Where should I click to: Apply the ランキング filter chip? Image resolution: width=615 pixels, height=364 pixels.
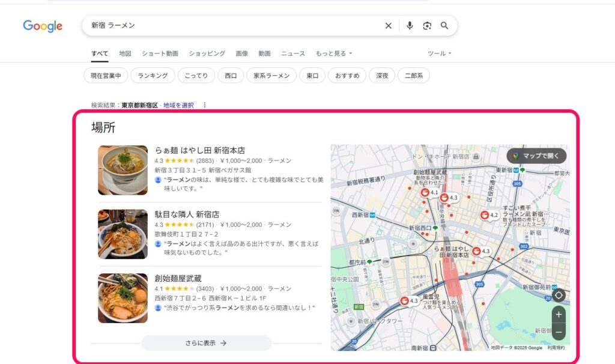[153, 76]
